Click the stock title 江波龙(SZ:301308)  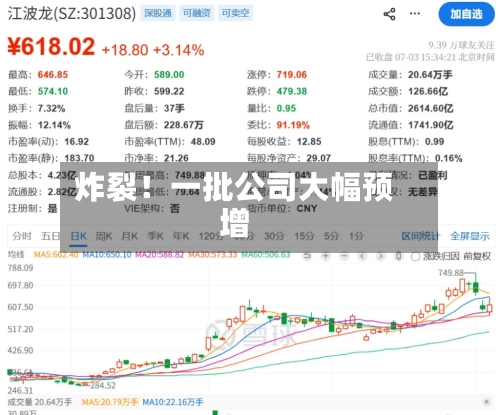click(x=72, y=13)
